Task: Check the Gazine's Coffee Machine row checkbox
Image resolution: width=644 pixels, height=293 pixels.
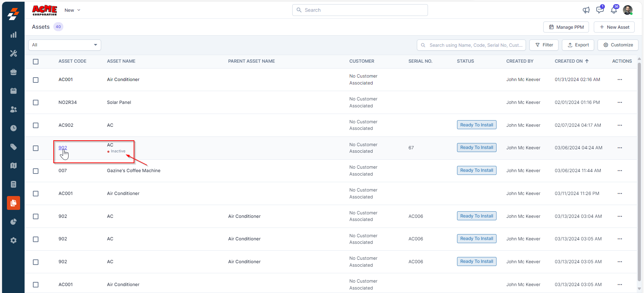Action: pos(36,171)
